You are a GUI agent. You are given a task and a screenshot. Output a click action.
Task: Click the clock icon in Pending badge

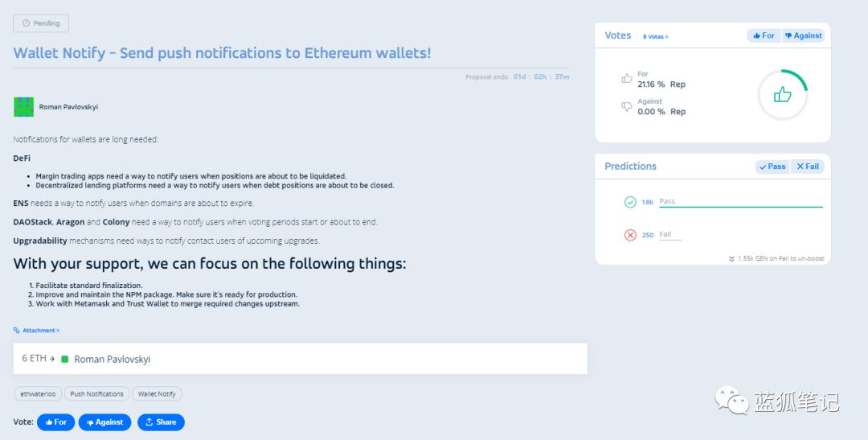pos(26,23)
